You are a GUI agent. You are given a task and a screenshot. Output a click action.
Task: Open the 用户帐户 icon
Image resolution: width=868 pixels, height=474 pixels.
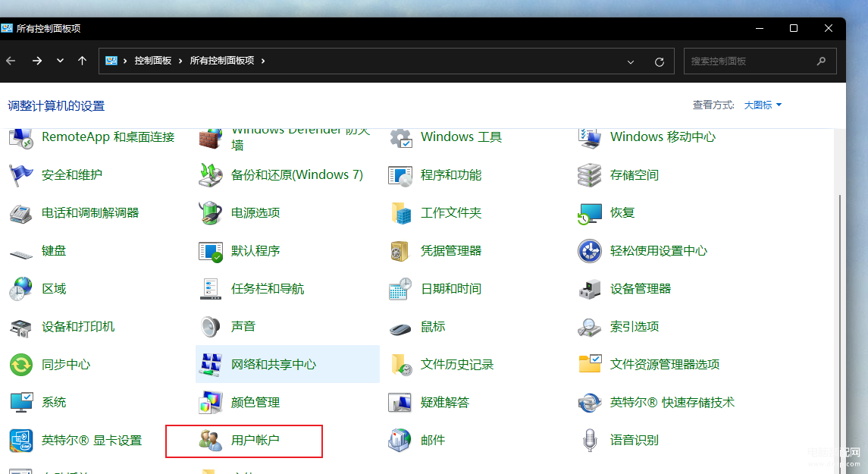[210, 440]
